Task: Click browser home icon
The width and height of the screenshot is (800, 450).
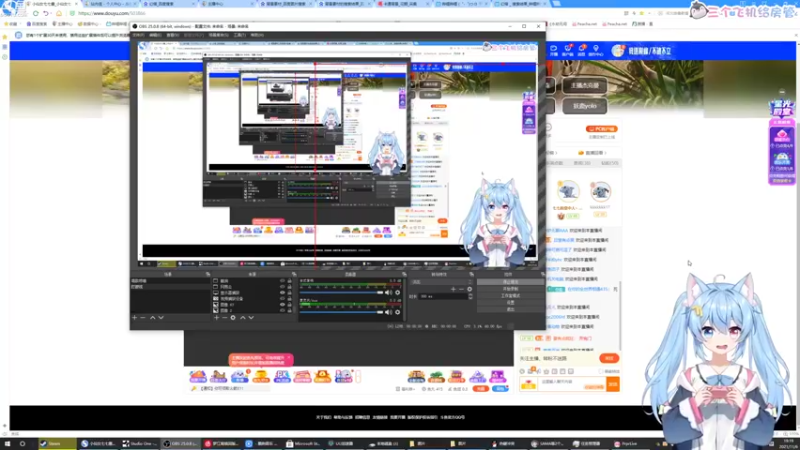Action: click(x=59, y=13)
